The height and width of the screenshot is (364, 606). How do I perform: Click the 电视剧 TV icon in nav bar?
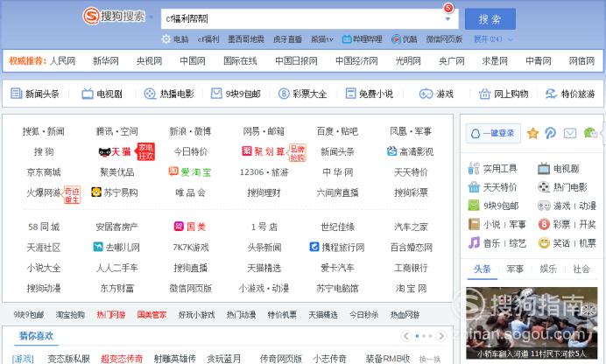click(88, 94)
